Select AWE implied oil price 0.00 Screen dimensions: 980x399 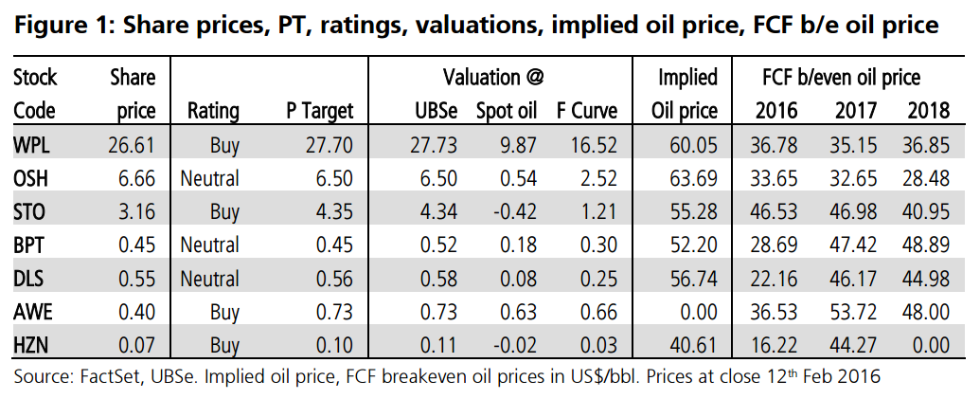coord(698,306)
